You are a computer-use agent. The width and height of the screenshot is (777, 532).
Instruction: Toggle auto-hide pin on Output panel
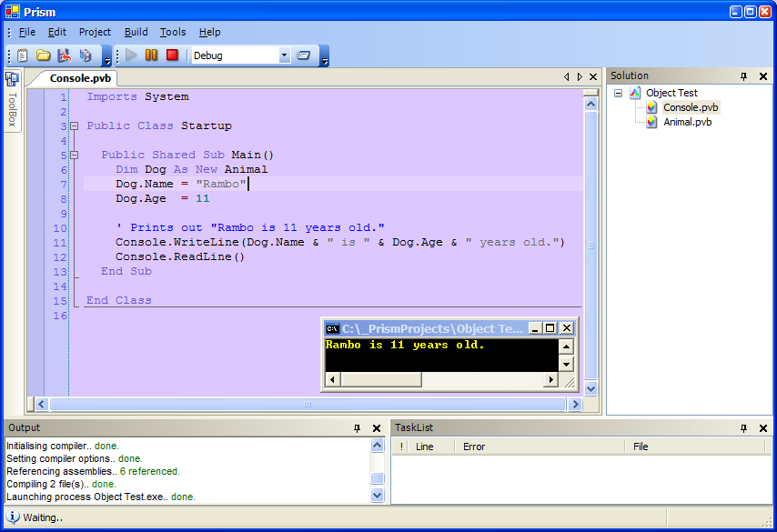(358, 427)
